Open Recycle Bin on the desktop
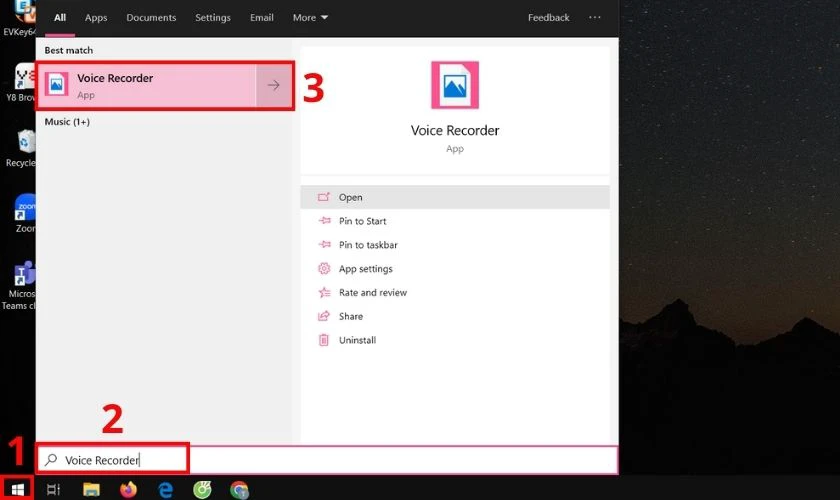Screen dimensions: 840x500 click(x=21, y=148)
